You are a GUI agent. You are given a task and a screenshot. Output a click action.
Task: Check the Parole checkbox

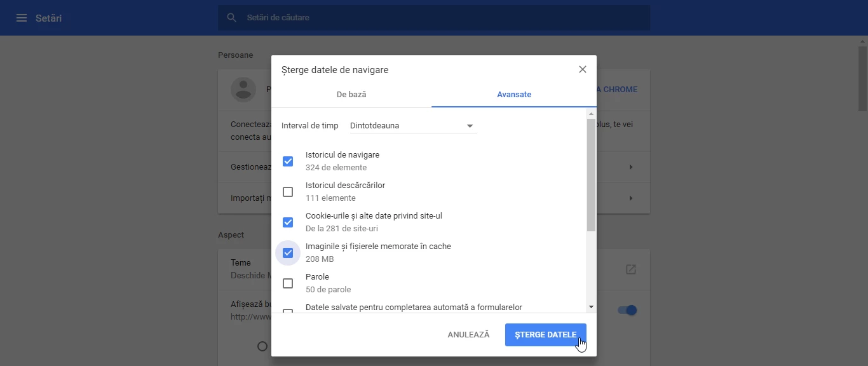point(288,283)
